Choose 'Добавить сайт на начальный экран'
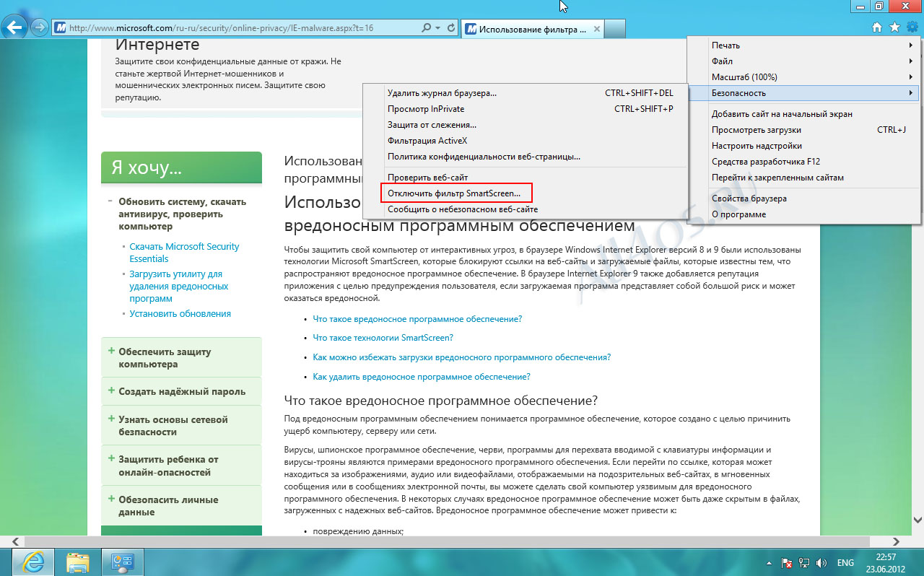 (805, 113)
